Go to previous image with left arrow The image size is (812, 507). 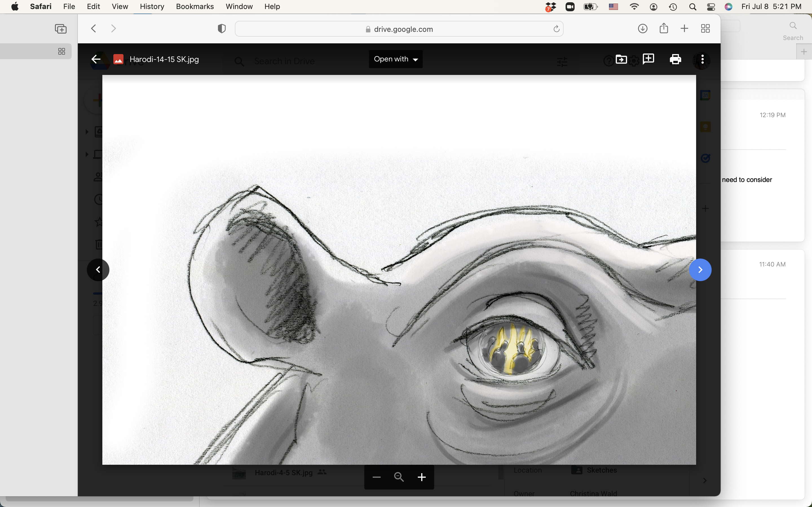click(98, 270)
